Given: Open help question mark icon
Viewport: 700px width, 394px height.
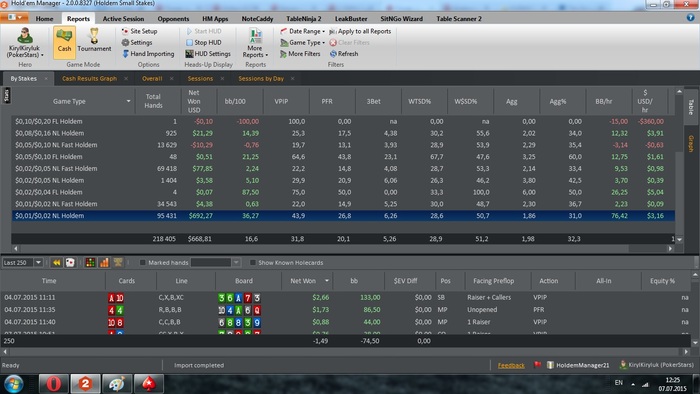Looking at the screenshot, I should (x=691, y=18).
